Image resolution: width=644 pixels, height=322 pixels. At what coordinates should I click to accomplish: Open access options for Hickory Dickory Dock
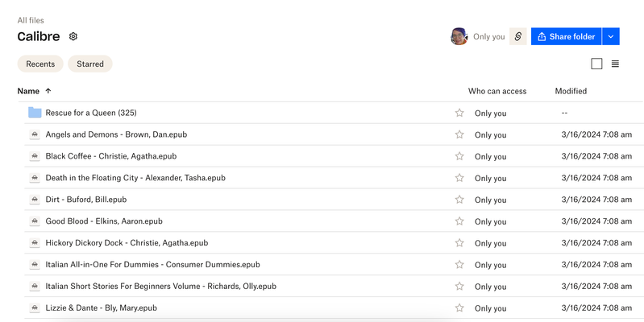point(490,243)
